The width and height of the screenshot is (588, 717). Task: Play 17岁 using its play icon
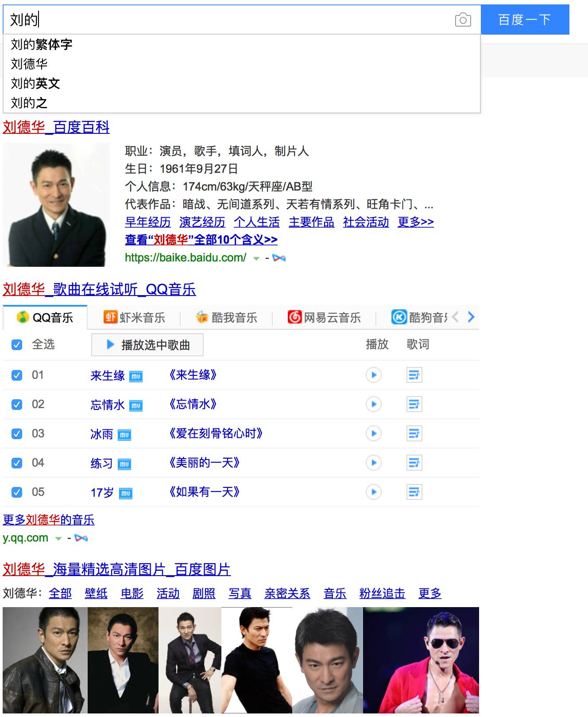pos(374,492)
